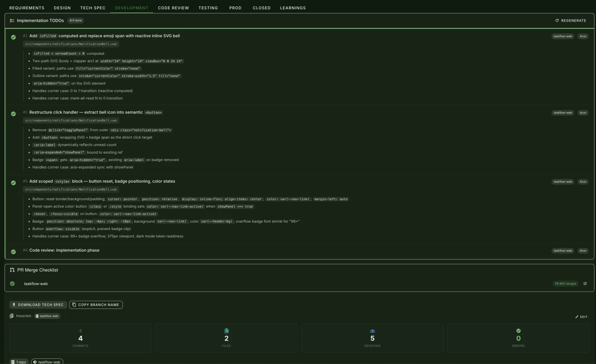Screen dimensions: 596x364
Task: Open PR in new window via external link icon
Action: click(585, 284)
